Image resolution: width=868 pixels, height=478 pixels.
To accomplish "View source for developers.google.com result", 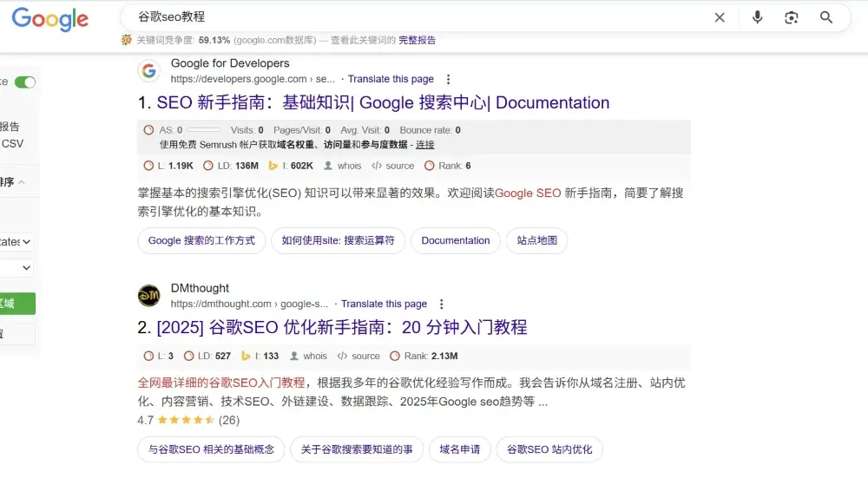I will (393, 166).
